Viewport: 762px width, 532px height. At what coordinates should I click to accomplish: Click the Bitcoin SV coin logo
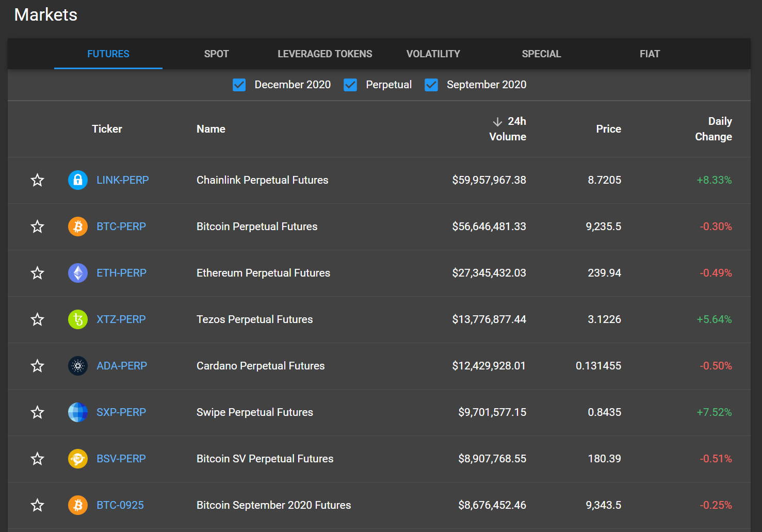tap(78, 459)
